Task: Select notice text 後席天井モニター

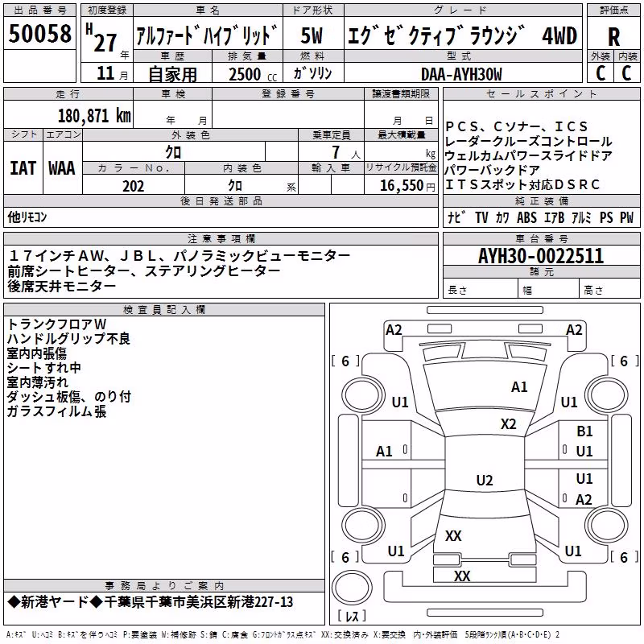Action: point(62,287)
